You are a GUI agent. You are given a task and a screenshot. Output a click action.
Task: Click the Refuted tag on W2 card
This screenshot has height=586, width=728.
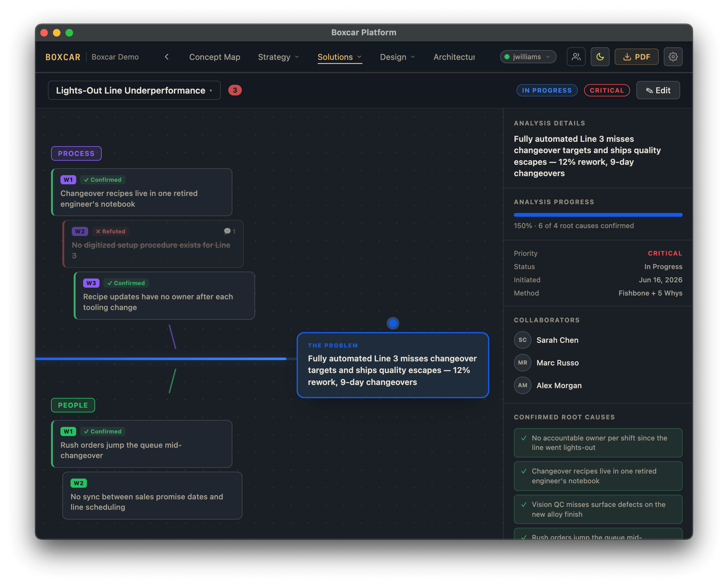point(111,232)
